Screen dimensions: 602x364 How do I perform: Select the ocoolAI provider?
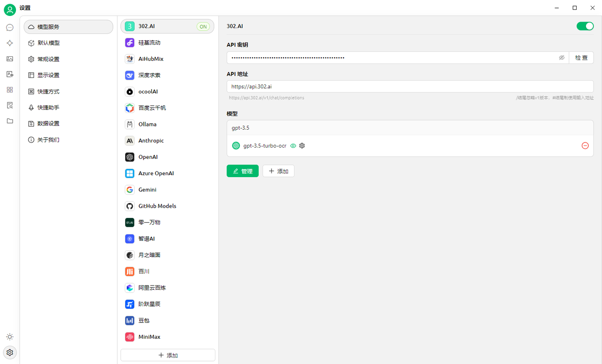tap(167, 92)
